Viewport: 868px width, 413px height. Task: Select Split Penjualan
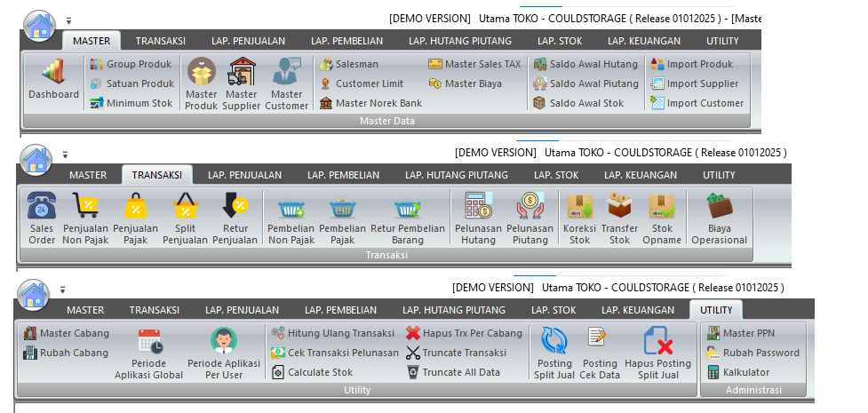[x=185, y=208]
